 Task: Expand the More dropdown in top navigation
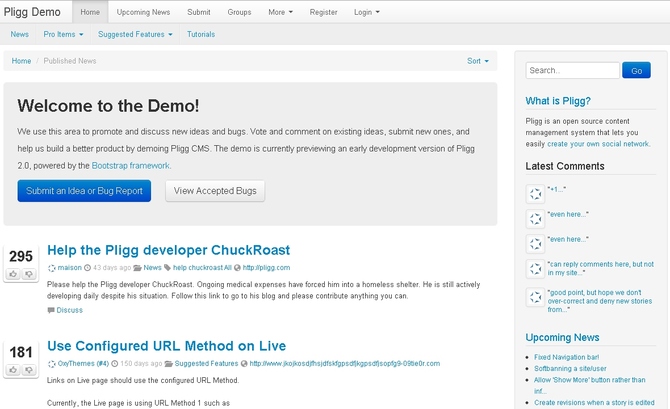point(280,12)
